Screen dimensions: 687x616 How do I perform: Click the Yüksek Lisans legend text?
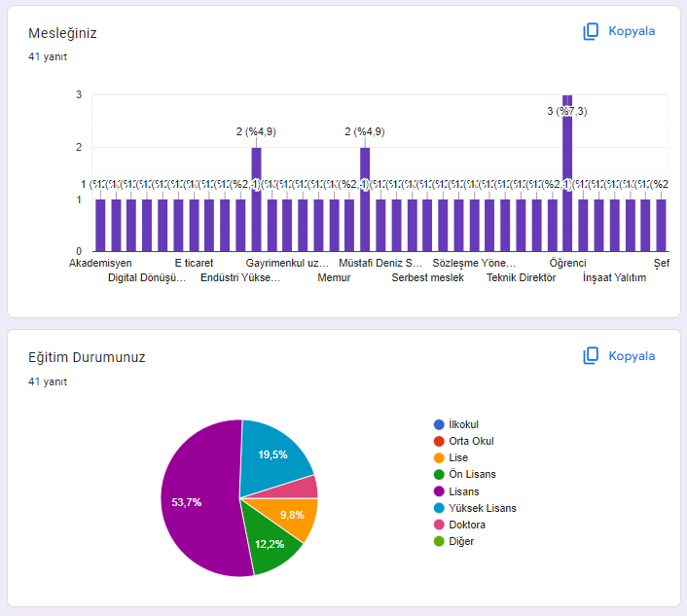[483, 508]
